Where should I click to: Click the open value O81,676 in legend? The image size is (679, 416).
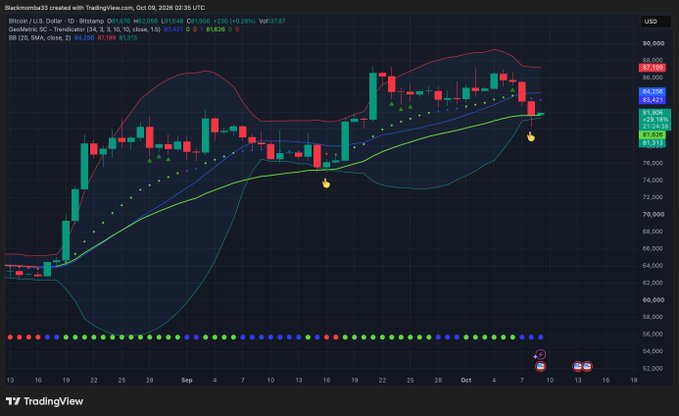pos(119,21)
